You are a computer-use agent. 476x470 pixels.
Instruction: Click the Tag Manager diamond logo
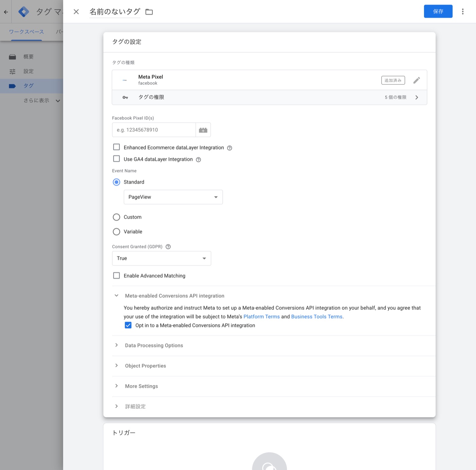click(x=23, y=12)
